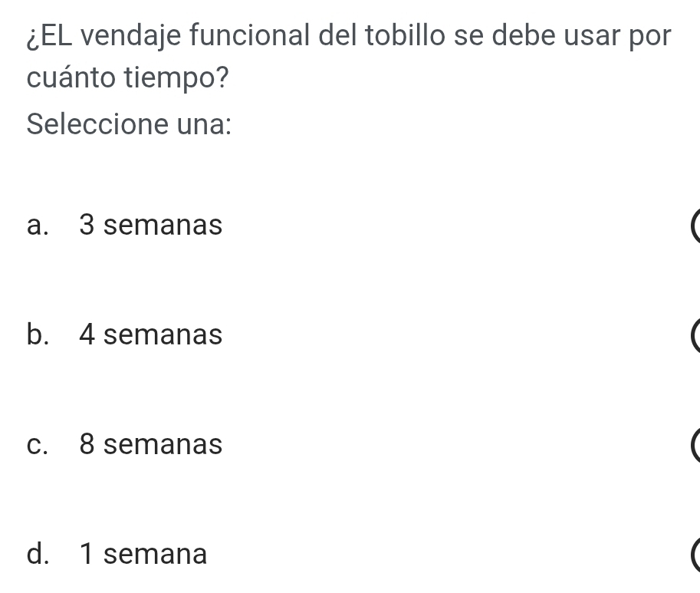
Task: Click the option letter 'a.'
Action: click(x=38, y=225)
